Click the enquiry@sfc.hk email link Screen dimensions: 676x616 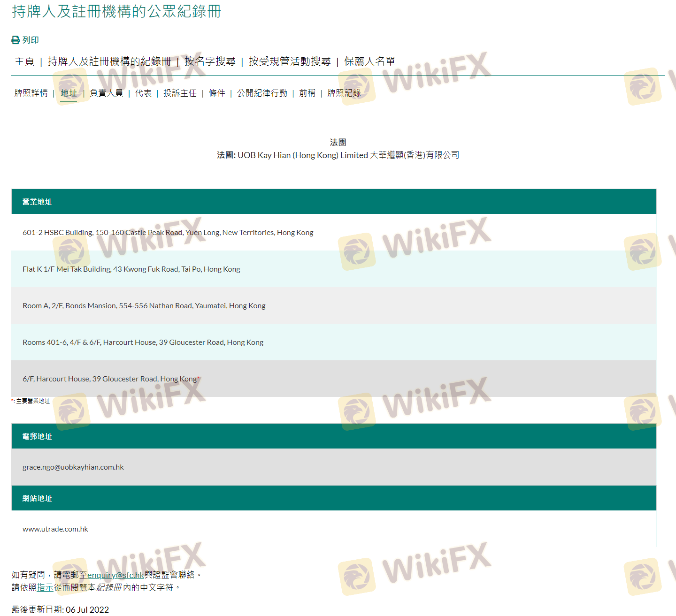pyautogui.click(x=115, y=575)
